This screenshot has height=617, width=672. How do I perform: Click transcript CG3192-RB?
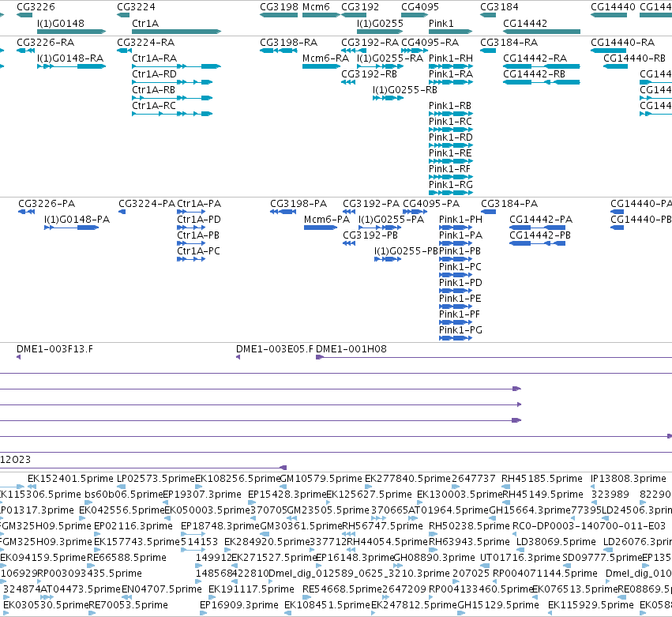tap(348, 82)
